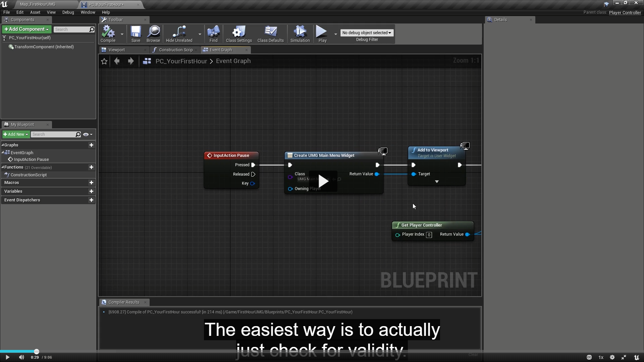This screenshot has height=362, width=644.
Task: Click the favorite star icon in graph header
Action: 104,61
